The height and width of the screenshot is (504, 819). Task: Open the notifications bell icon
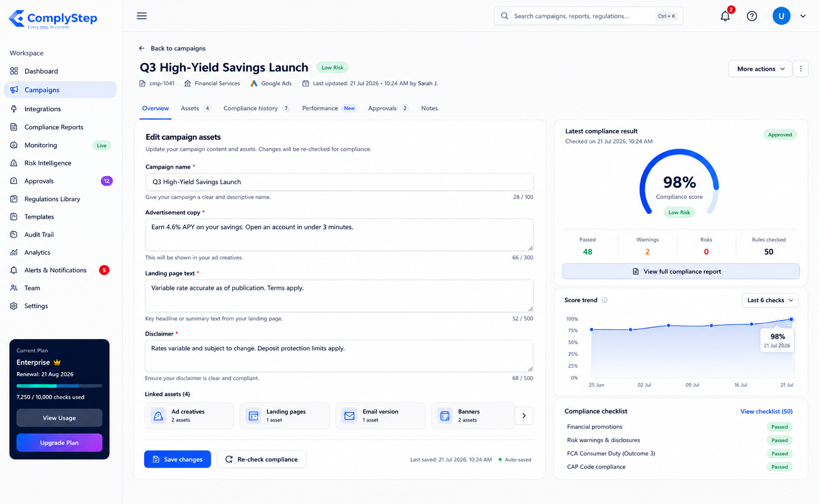(x=725, y=16)
